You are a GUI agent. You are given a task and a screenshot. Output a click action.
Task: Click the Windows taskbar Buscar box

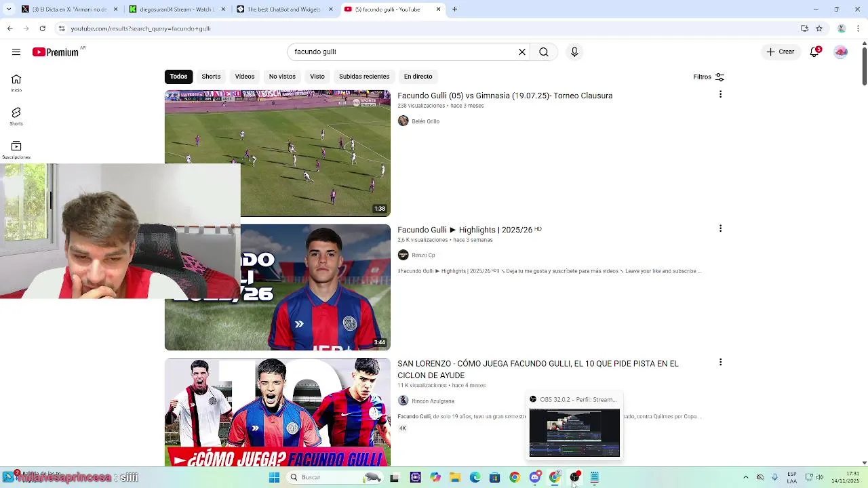336,477
